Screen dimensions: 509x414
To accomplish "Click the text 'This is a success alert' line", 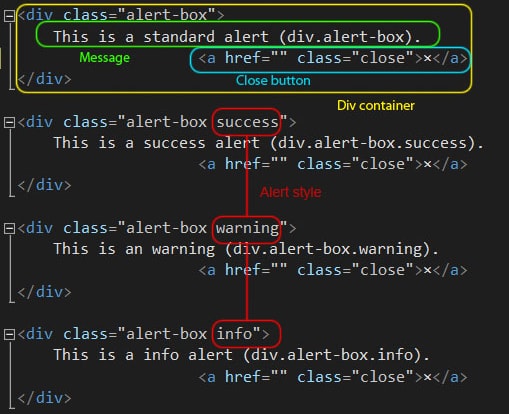I will point(268,143).
